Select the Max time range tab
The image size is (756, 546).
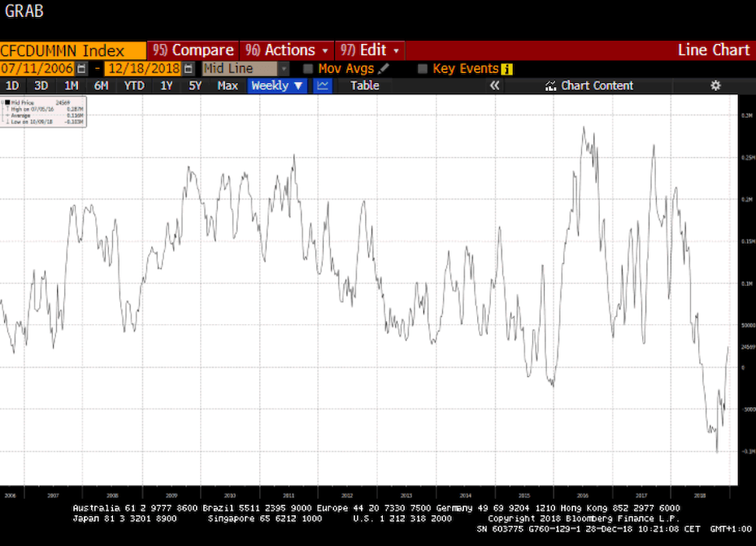point(228,86)
